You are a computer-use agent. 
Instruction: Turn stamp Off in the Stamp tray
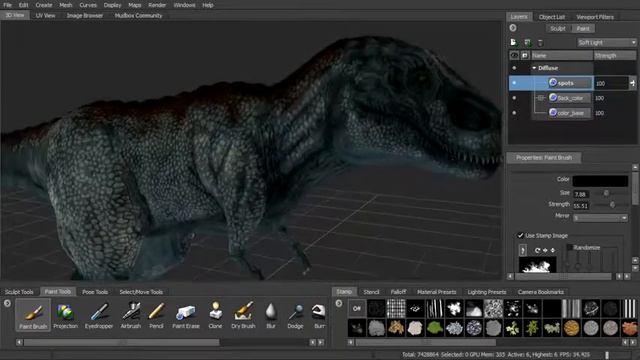(357, 308)
